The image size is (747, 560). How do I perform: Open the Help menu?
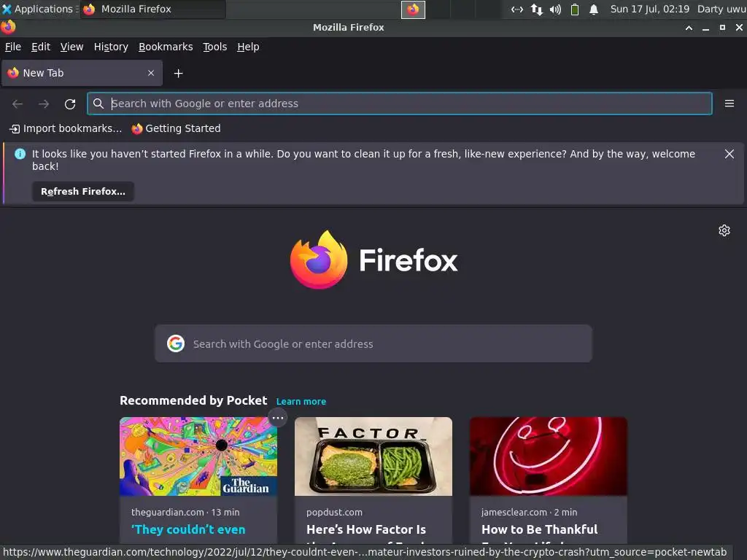[x=248, y=47]
